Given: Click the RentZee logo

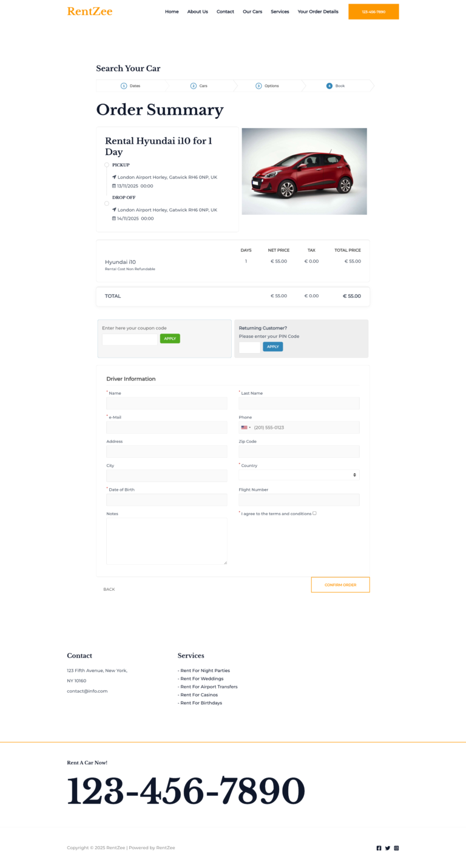Looking at the screenshot, I should point(90,12).
